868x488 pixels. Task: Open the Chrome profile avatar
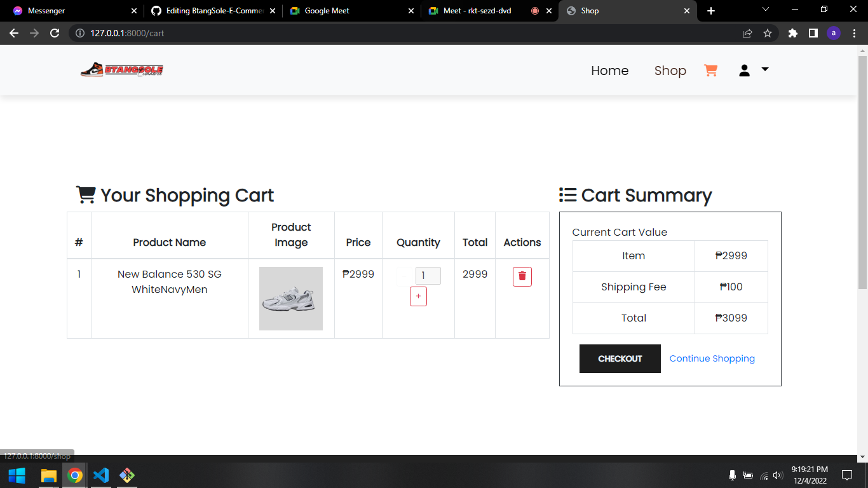[x=833, y=33]
